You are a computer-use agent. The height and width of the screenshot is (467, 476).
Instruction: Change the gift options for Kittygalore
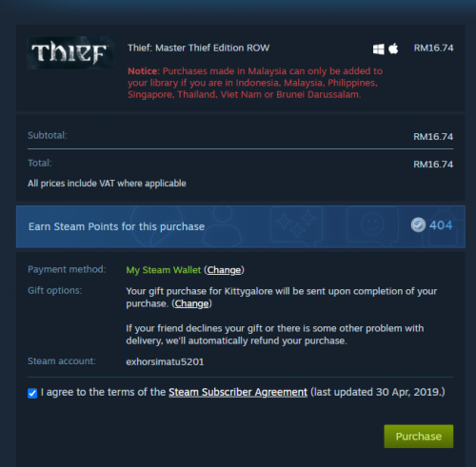(x=191, y=303)
